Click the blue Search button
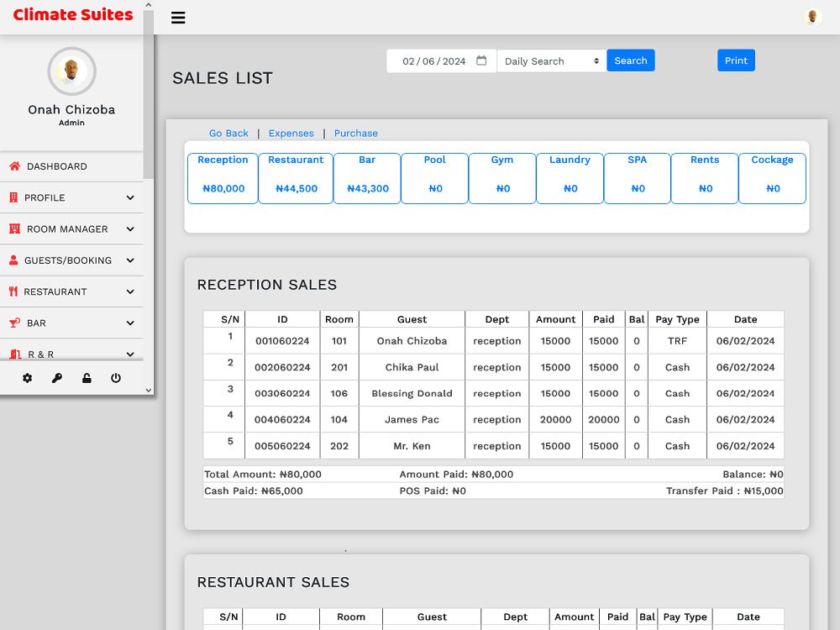 pyautogui.click(x=631, y=60)
